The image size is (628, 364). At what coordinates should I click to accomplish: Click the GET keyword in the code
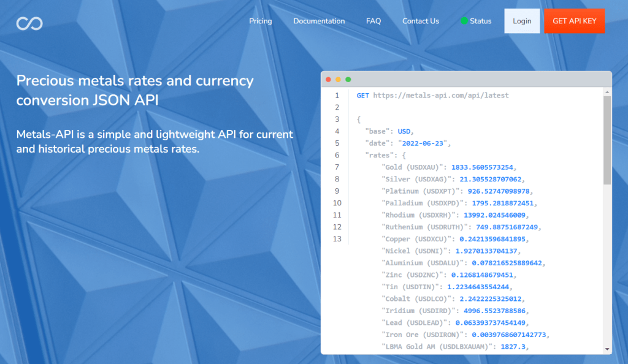[362, 95]
